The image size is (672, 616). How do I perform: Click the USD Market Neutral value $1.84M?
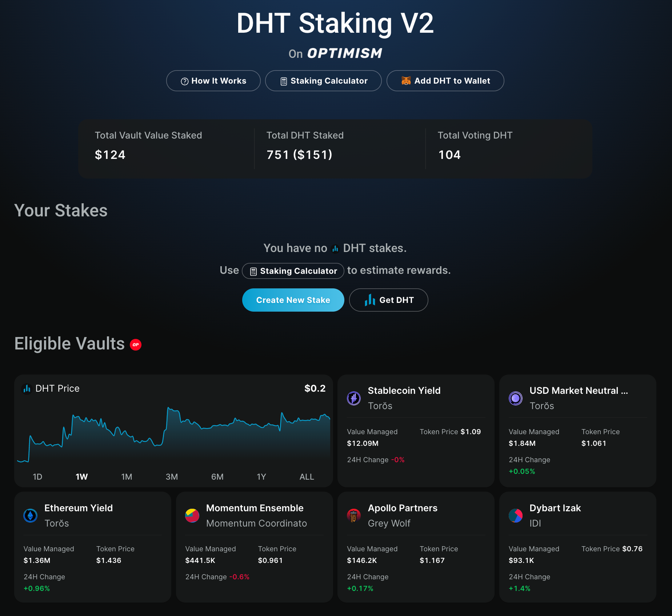pos(522,443)
